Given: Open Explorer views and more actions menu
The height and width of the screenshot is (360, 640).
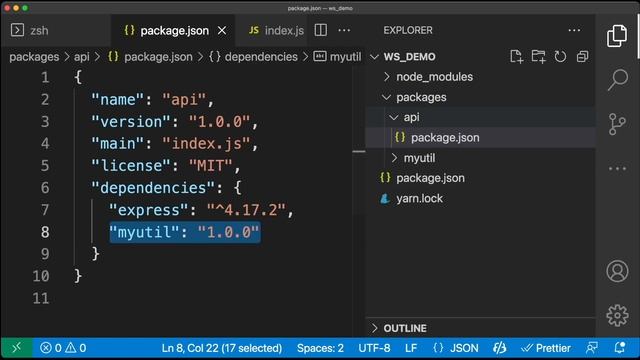Looking at the screenshot, I should coord(574,30).
